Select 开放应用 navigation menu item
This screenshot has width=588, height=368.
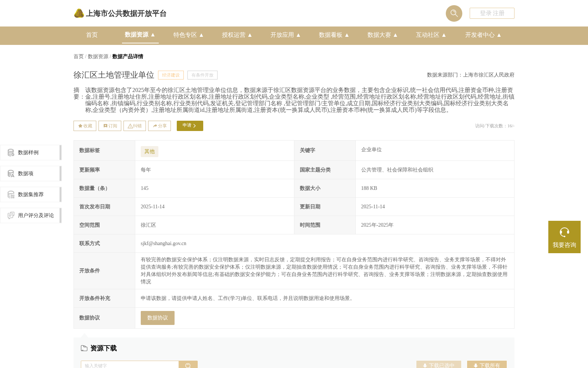(x=282, y=35)
